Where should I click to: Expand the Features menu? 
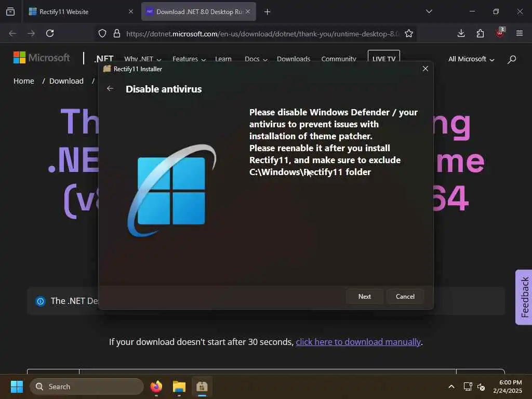tap(189, 59)
